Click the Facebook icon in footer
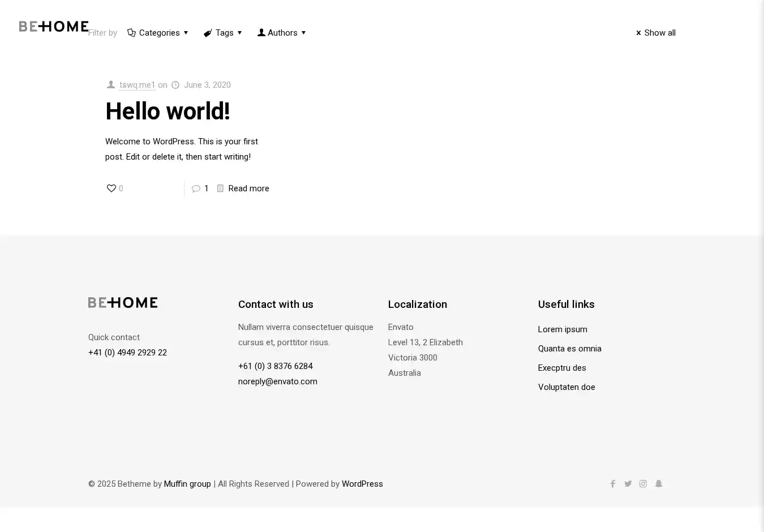The width and height of the screenshot is (764, 532). (x=612, y=484)
